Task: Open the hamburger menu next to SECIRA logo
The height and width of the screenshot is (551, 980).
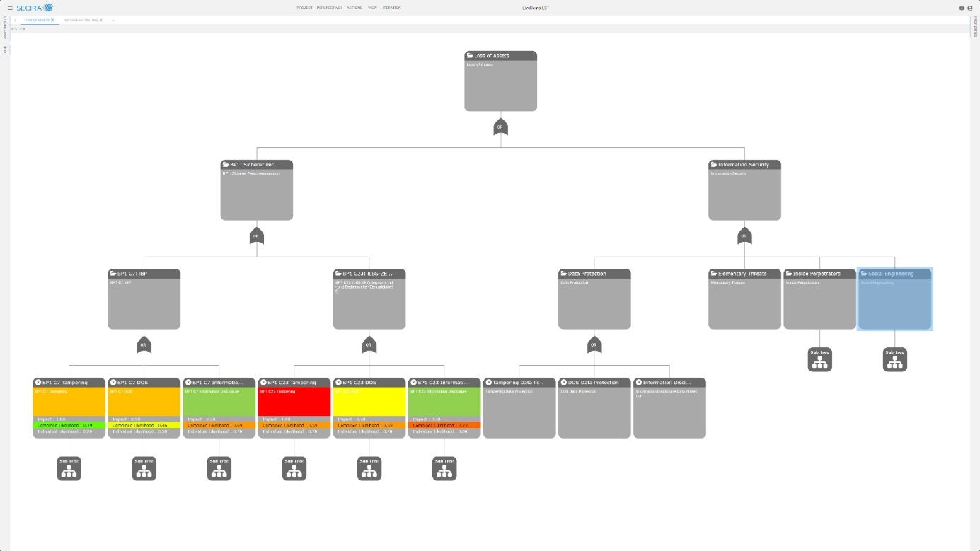Action: pos(10,8)
